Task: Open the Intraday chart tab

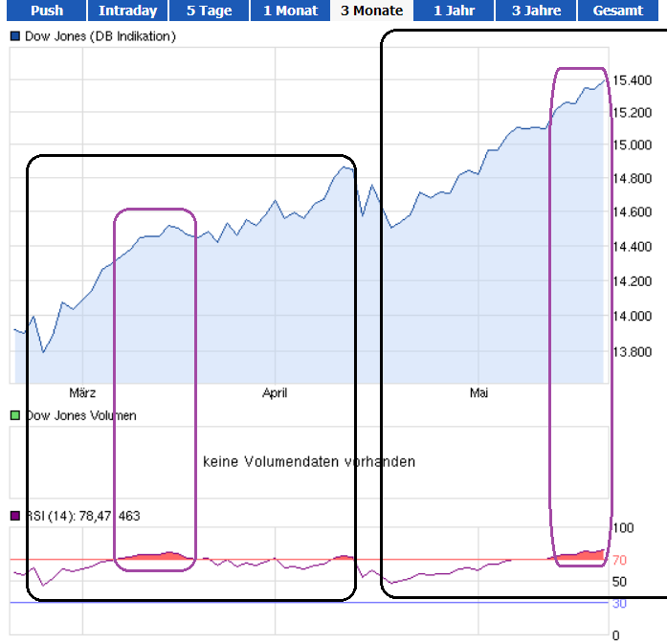Action: pyautogui.click(x=127, y=11)
